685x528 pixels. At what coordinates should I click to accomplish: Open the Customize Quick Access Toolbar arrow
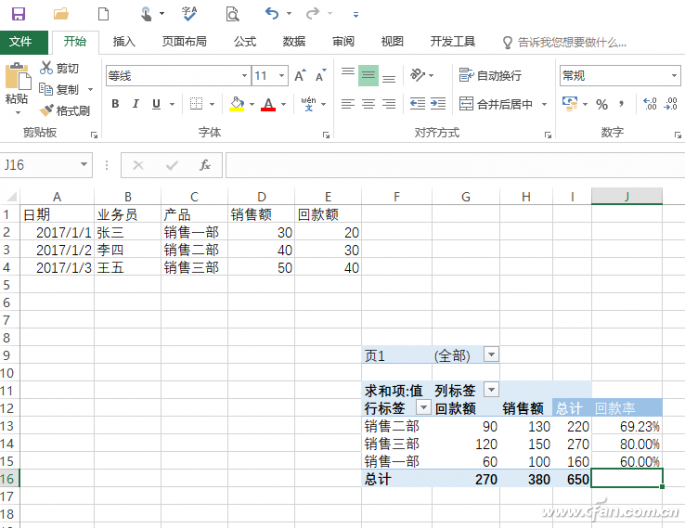[356, 15]
